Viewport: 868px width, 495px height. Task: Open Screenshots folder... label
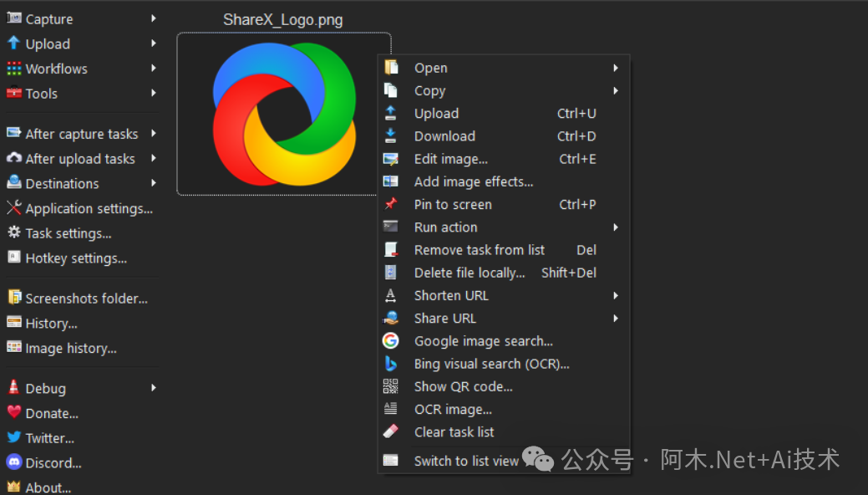coord(86,299)
